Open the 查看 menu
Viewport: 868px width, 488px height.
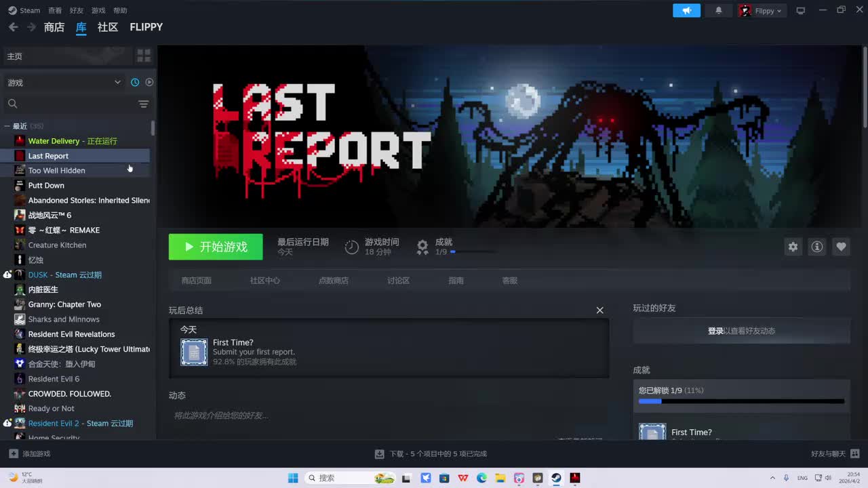(x=55, y=10)
